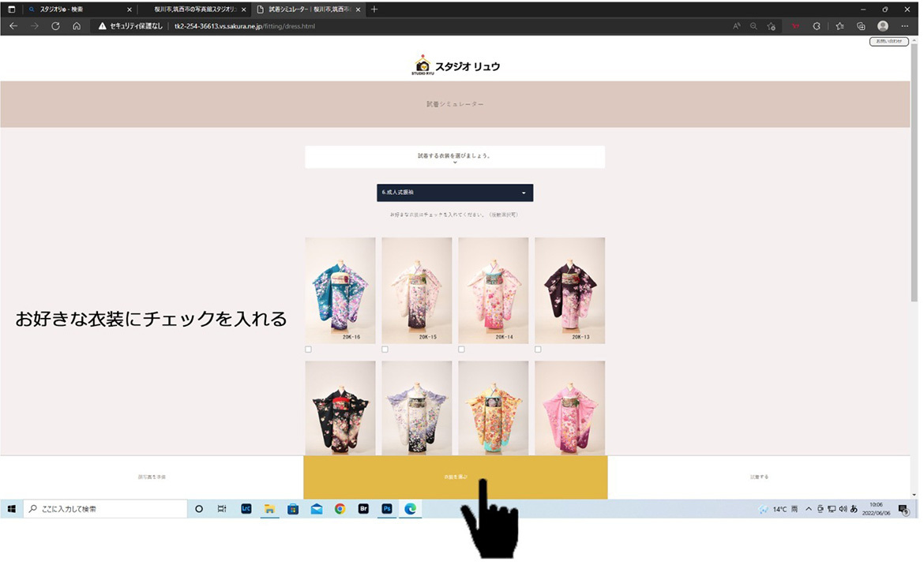Click the お問い合わせ button at top right
Image resolution: width=924 pixels, height=565 pixels.
(x=888, y=41)
